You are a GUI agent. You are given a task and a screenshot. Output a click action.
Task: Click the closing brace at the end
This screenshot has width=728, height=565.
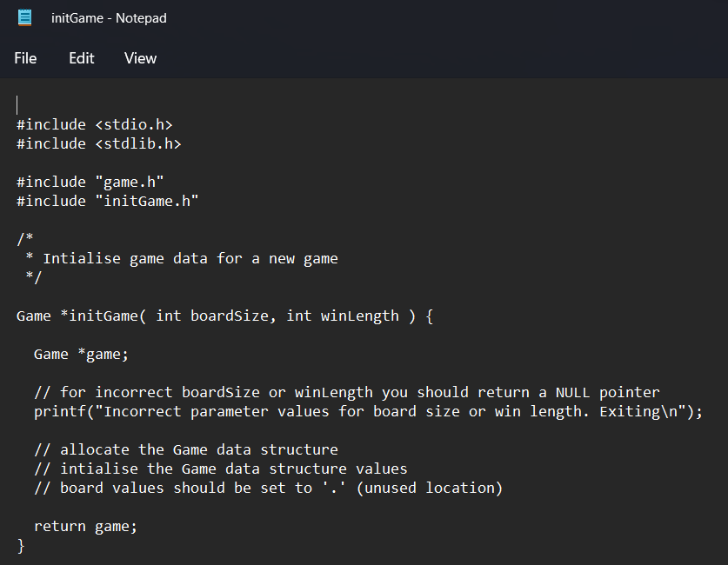(20, 546)
